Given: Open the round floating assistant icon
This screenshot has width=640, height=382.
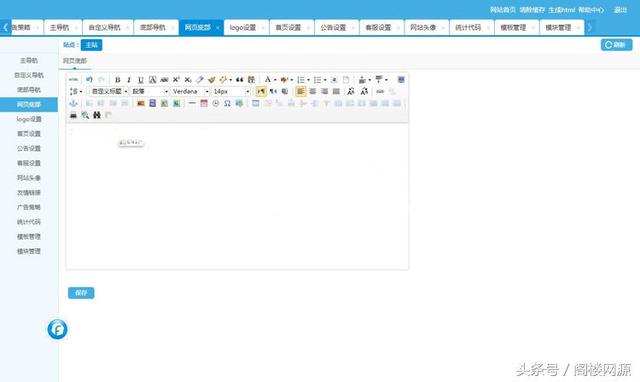Looking at the screenshot, I should (58, 329).
